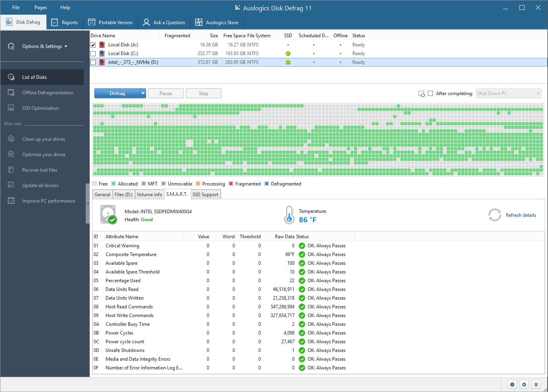Click the Fragmented legend color swatch
548x392 pixels.
pos(231,184)
